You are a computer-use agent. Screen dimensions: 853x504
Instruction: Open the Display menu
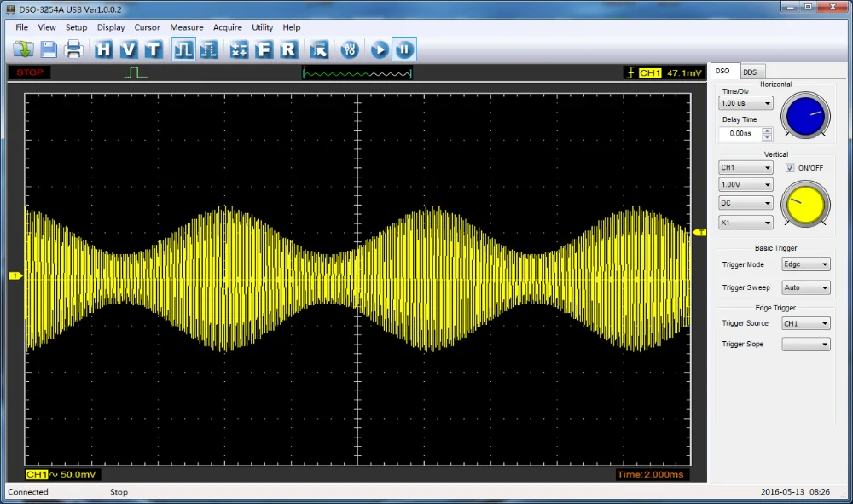click(111, 27)
